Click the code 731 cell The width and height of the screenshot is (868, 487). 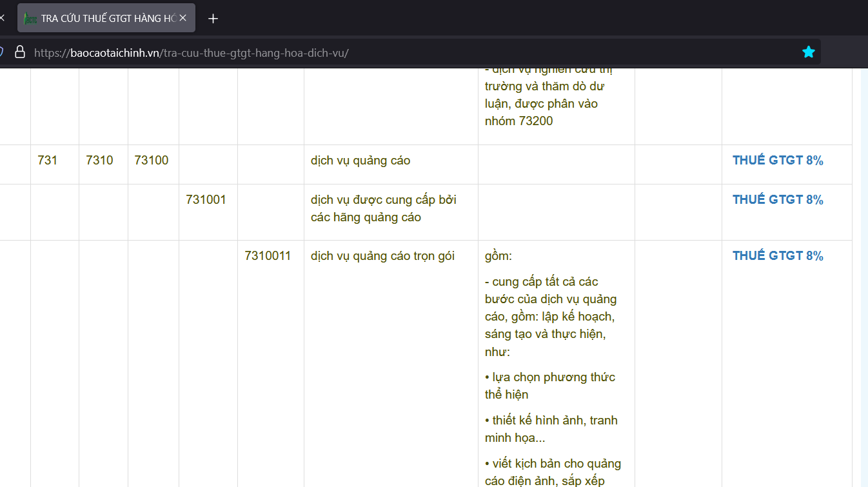point(48,161)
